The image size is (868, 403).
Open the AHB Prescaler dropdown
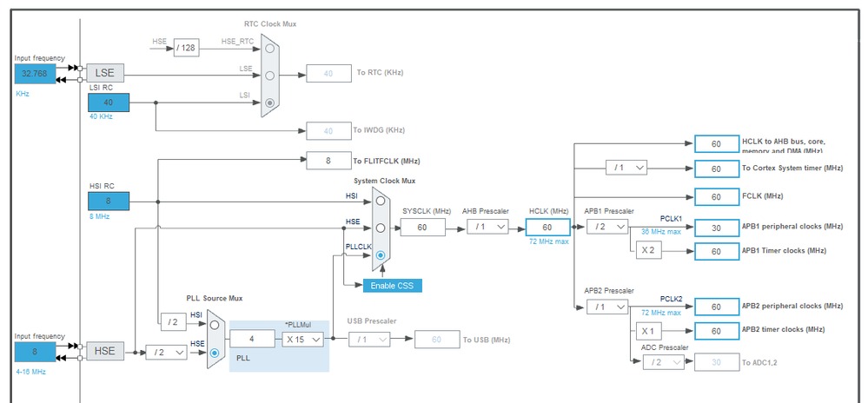click(487, 227)
